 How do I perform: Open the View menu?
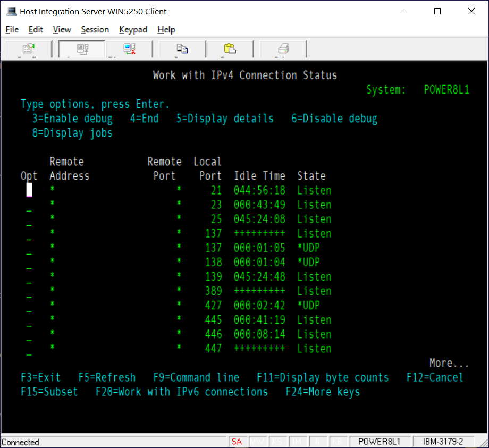click(x=62, y=29)
